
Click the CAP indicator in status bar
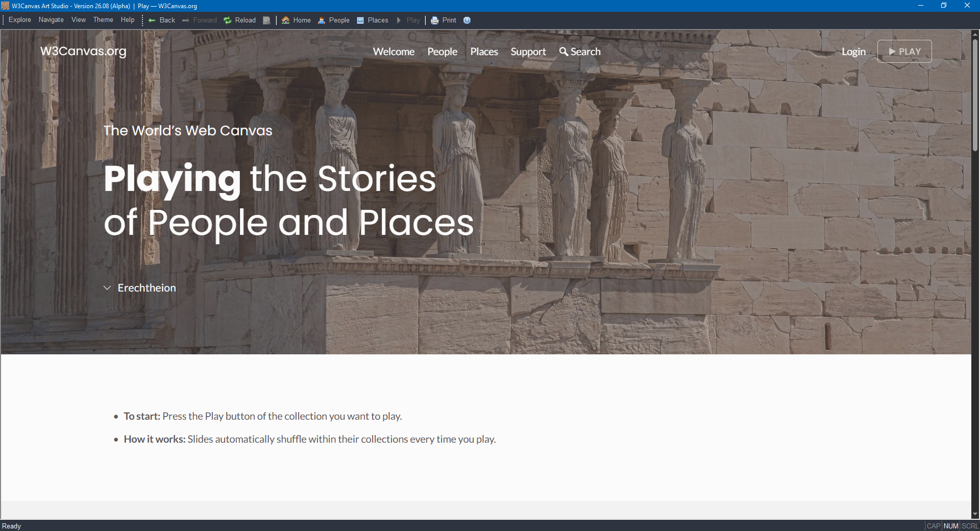point(934,526)
